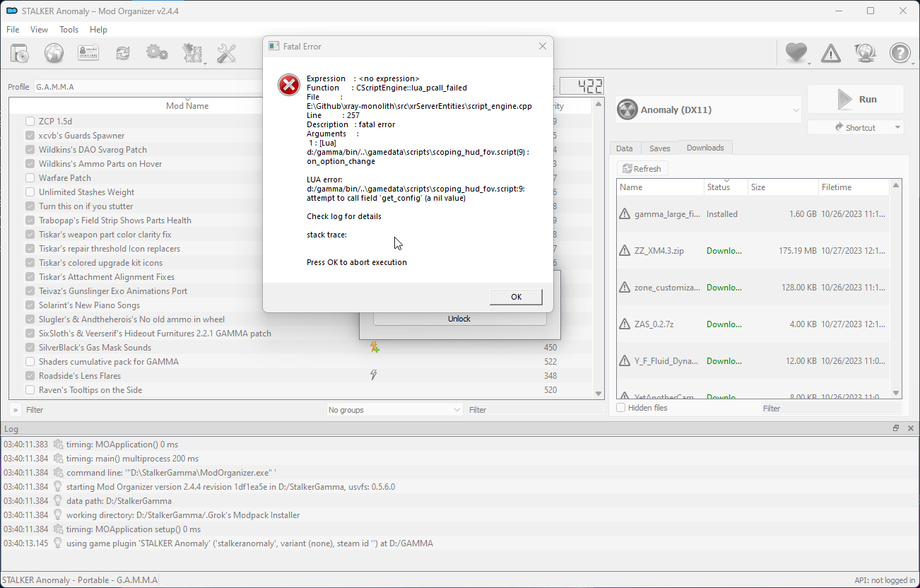Expand the Anomaly (DX11) executable dropdown
This screenshot has width=920, height=588.
708,110
